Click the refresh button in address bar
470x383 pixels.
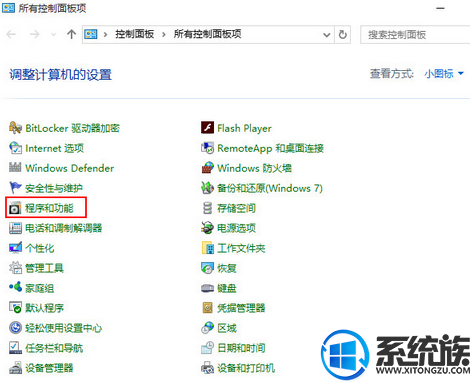(x=343, y=35)
